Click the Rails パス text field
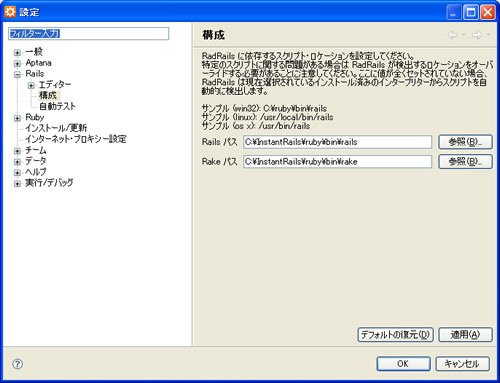This screenshot has height=383, width=500. coord(337,142)
